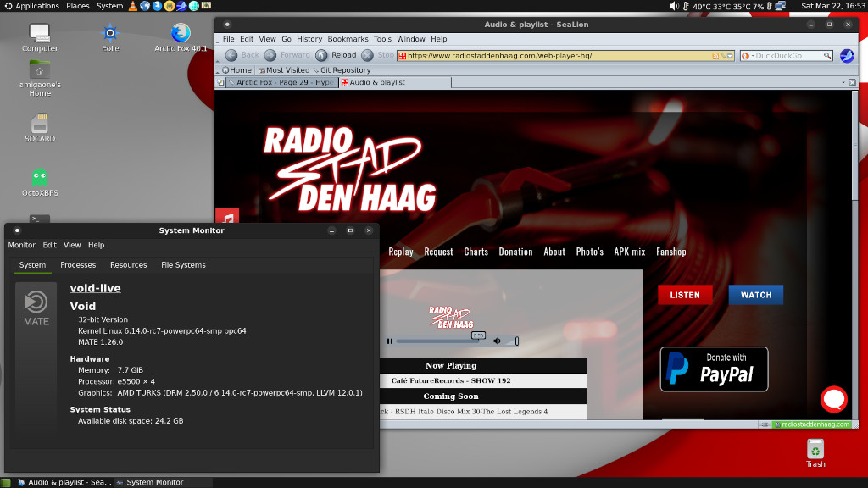Viewport: 868px width, 488px height.
Task: Click the network status tray icon
Action: (x=781, y=6)
